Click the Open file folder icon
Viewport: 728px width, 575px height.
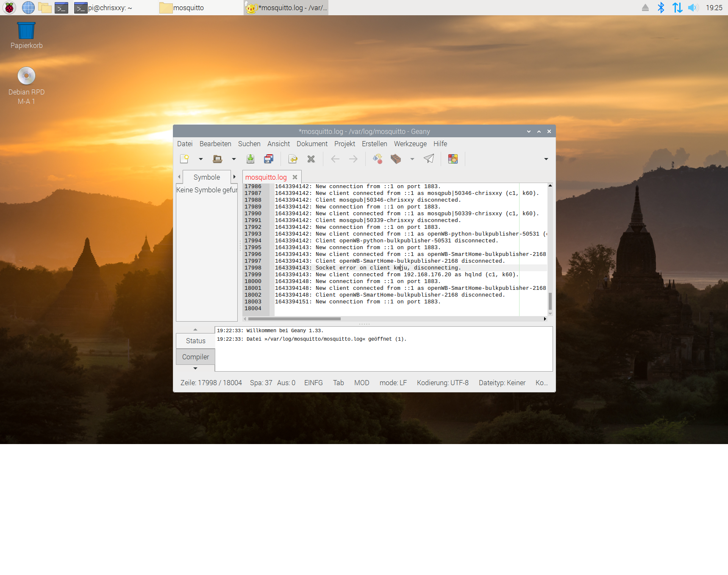click(x=217, y=159)
